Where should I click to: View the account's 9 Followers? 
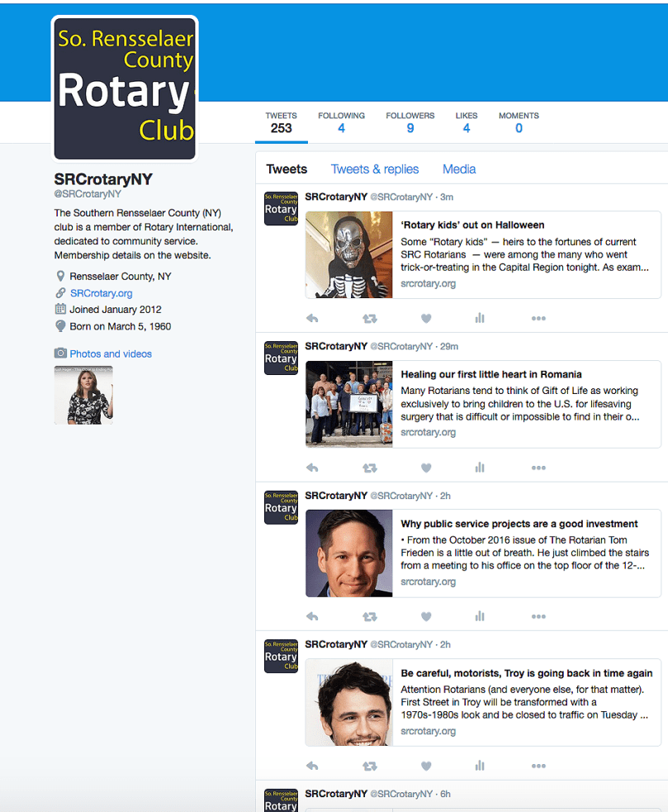pos(410,121)
